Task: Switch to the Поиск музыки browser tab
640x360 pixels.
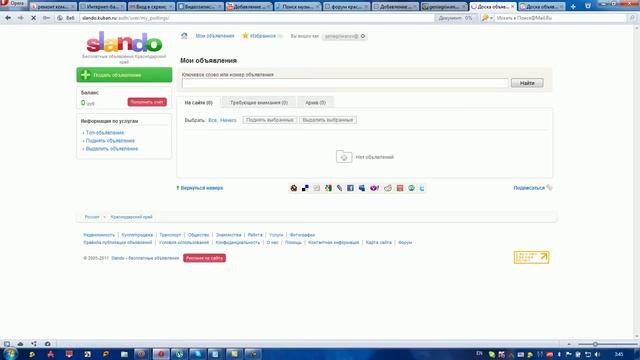Action: point(297,7)
